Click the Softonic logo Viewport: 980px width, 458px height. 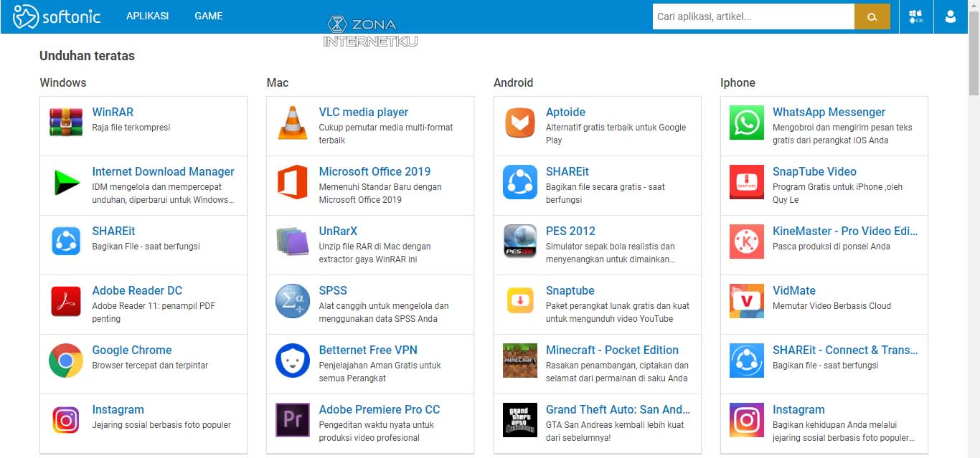pyautogui.click(x=57, y=16)
